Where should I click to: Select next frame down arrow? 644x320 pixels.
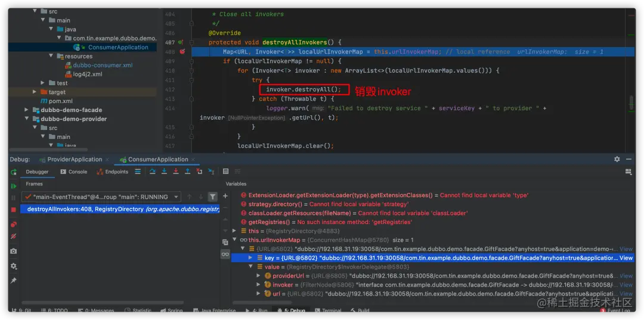click(x=201, y=197)
